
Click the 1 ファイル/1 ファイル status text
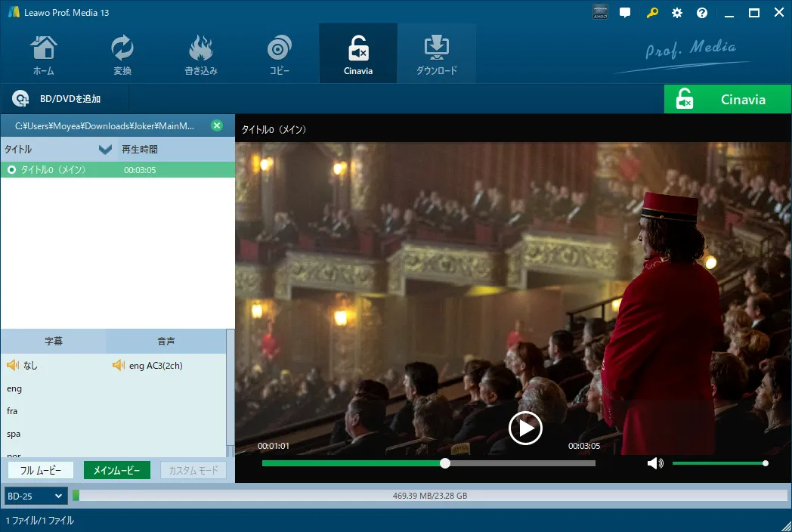tap(40, 521)
